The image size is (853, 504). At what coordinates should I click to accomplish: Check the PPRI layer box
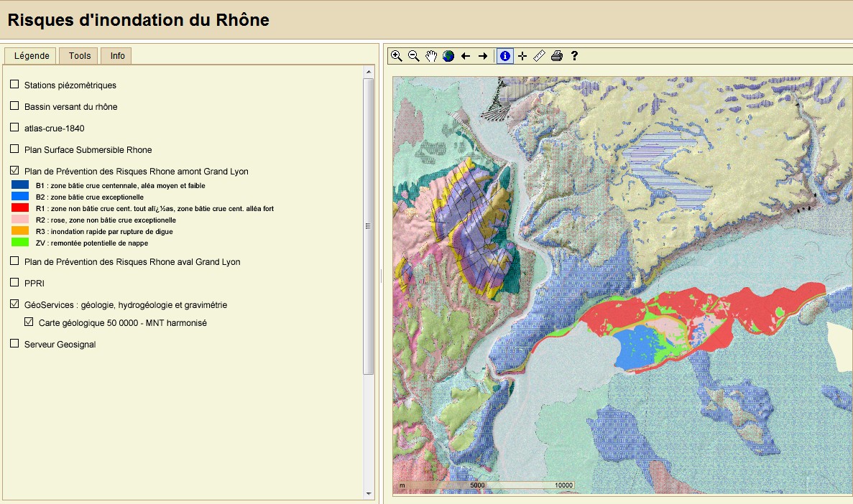(14, 282)
